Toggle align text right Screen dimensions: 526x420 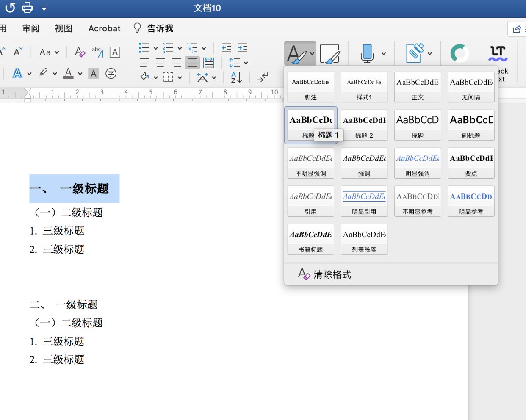(x=176, y=63)
